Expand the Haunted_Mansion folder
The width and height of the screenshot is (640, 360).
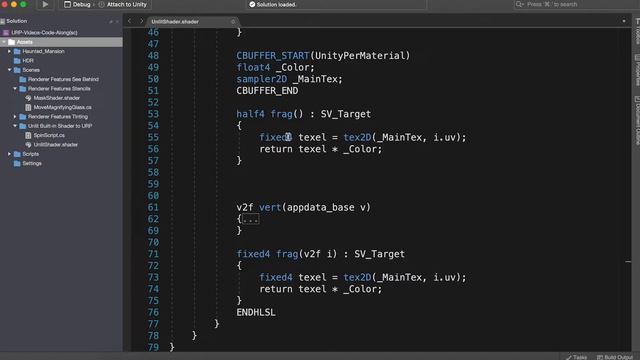9,51
